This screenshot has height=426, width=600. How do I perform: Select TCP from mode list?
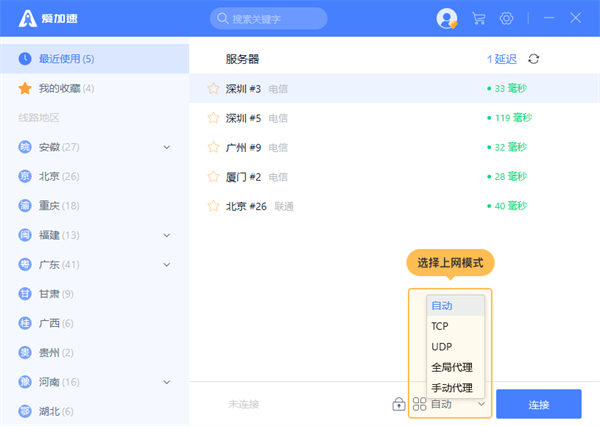440,326
